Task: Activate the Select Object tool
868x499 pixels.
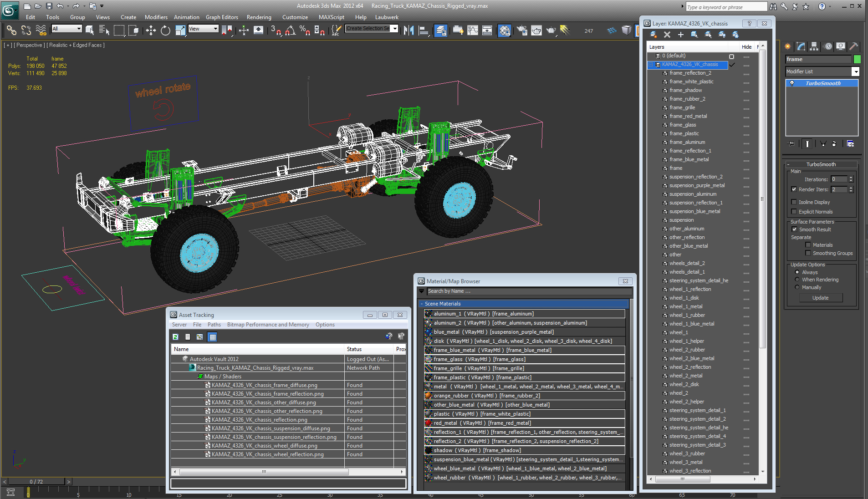Action: click(90, 31)
